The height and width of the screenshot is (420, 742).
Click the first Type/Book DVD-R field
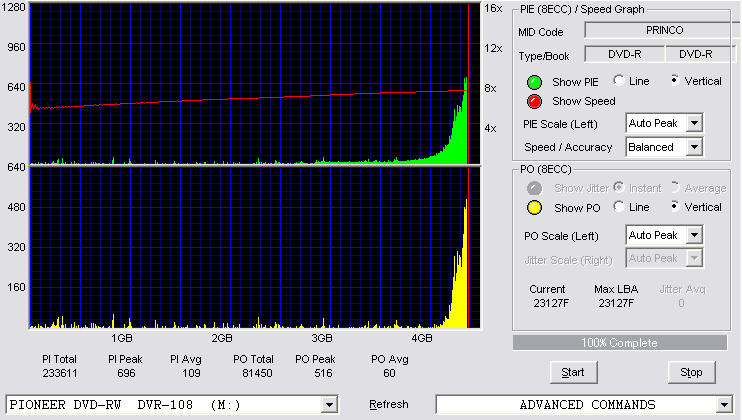[625, 54]
